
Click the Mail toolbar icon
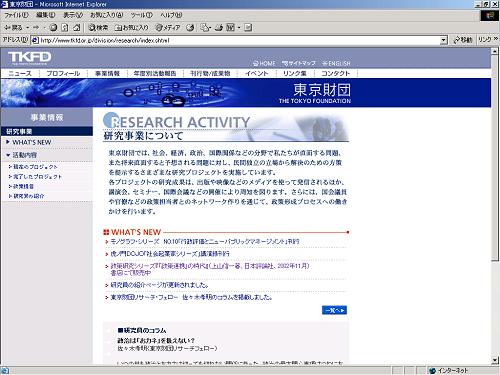[x=205, y=28]
